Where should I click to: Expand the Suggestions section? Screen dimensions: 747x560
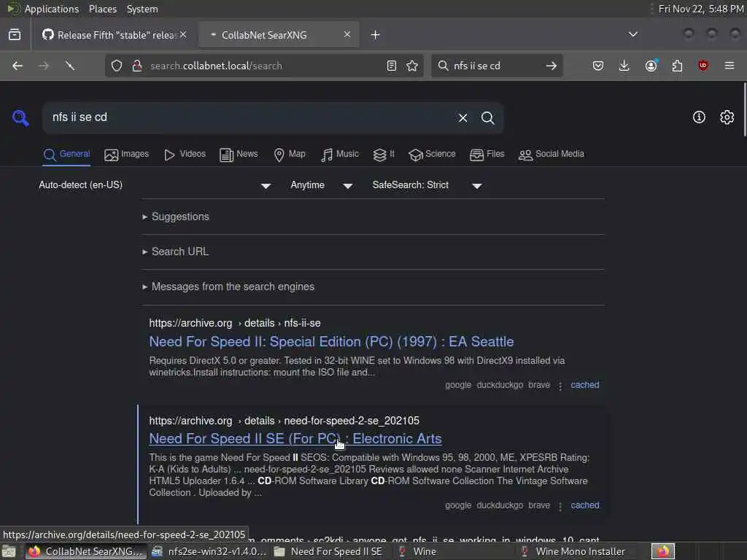click(x=176, y=217)
